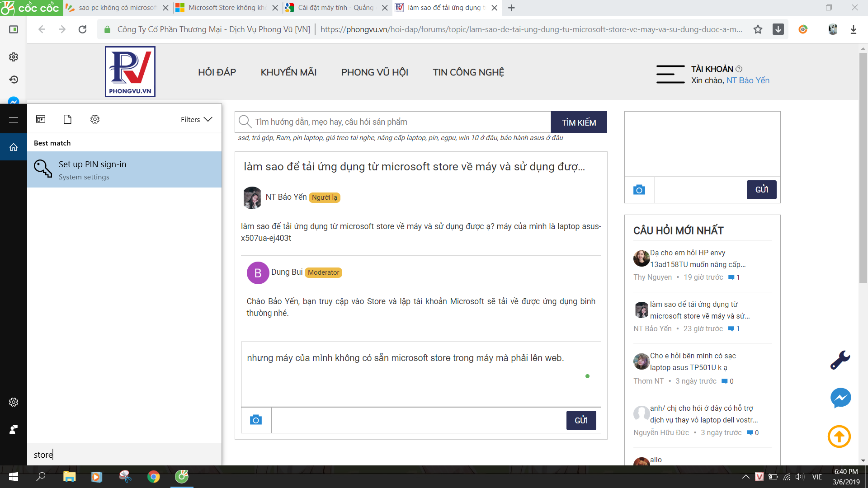Screen dimensions: 868x488
Task: Open browser settings gear in sidebar
Action: click(x=14, y=57)
